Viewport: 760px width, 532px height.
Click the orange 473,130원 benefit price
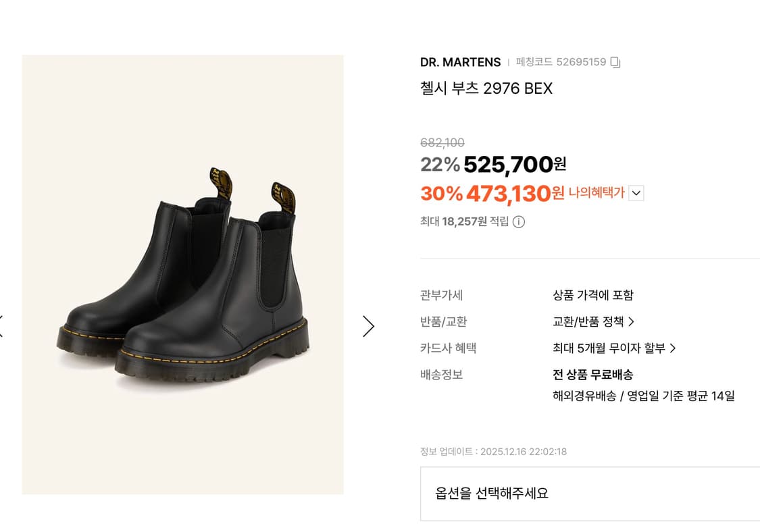tap(508, 192)
